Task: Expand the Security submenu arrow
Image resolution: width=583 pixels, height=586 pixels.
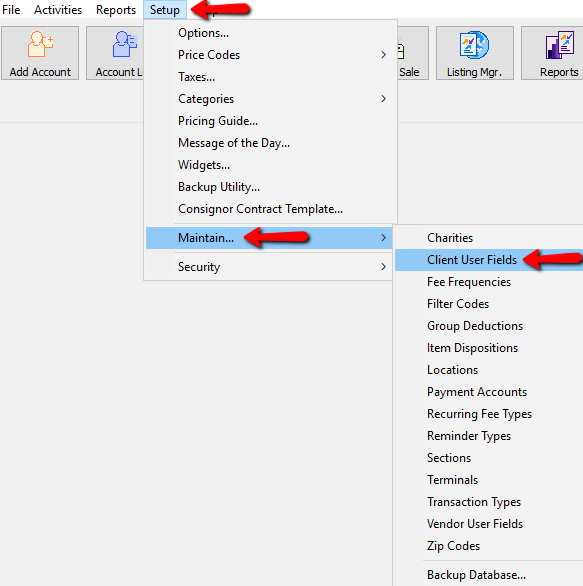Action: (383, 266)
